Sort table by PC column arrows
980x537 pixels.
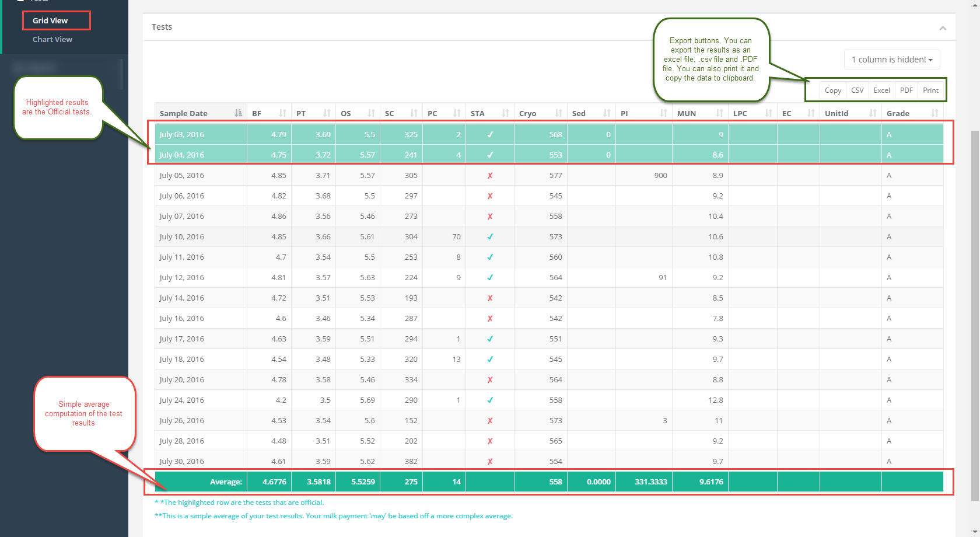pos(457,113)
